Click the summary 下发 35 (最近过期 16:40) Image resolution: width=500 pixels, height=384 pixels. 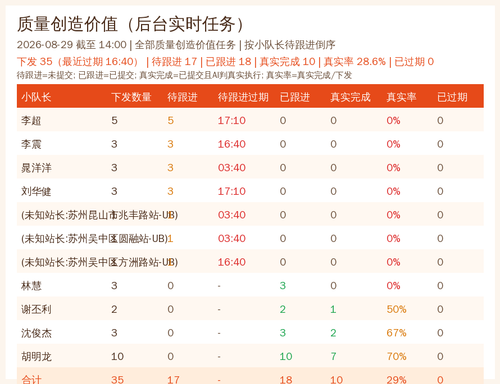(78, 61)
